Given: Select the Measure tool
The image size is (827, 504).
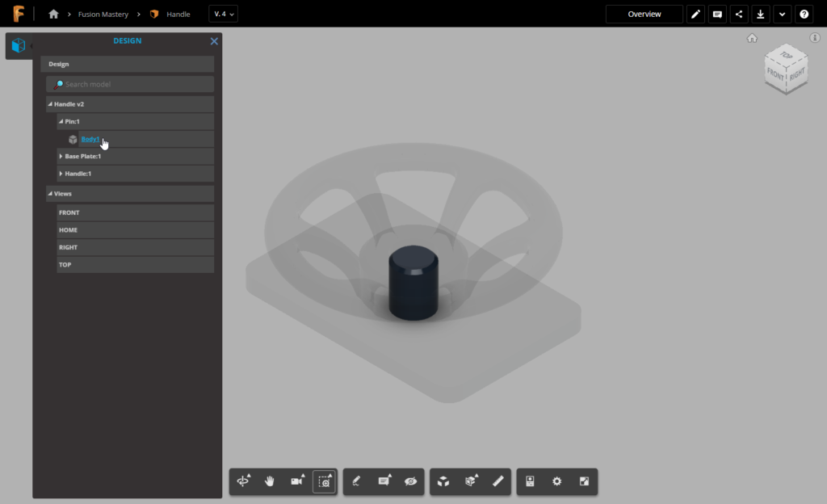Looking at the screenshot, I should point(498,481).
